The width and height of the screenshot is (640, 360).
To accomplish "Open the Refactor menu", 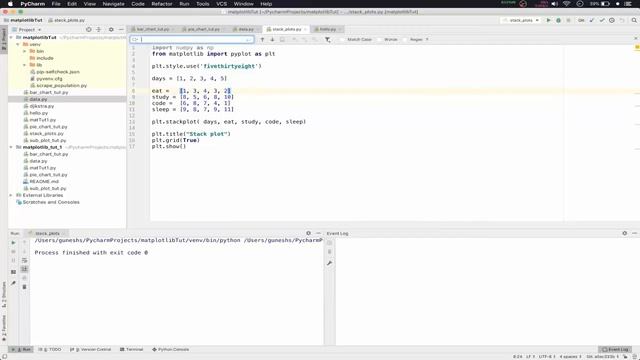I will (162, 4).
